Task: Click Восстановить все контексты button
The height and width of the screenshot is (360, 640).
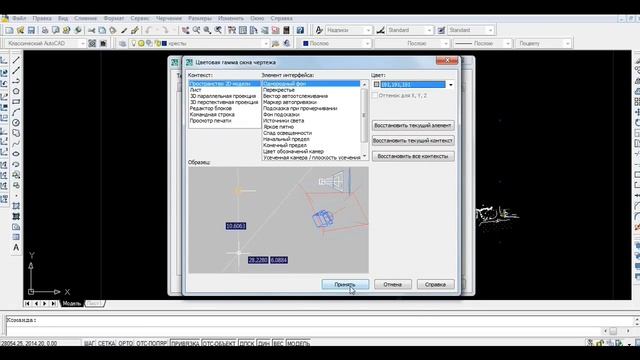Action: [x=413, y=156]
